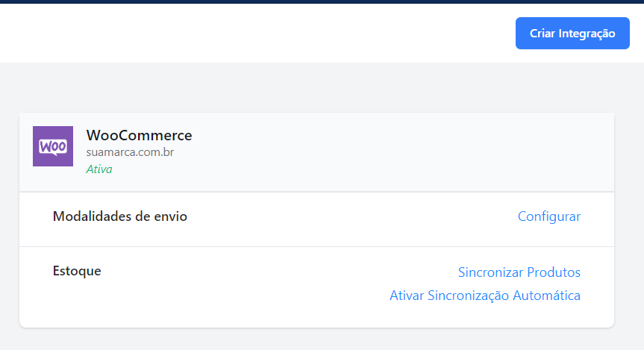Click the suamarca.com.br store domain
The height and width of the screenshot is (350, 644).
point(130,152)
